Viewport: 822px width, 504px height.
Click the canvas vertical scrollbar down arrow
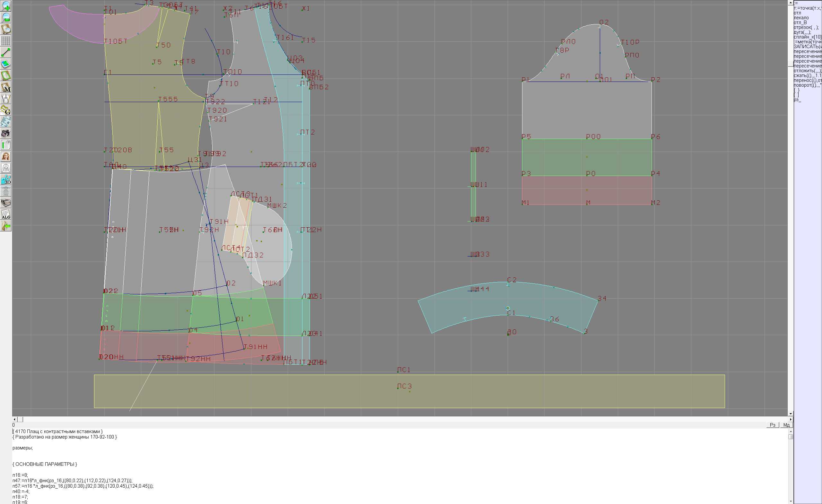tap(791, 414)
